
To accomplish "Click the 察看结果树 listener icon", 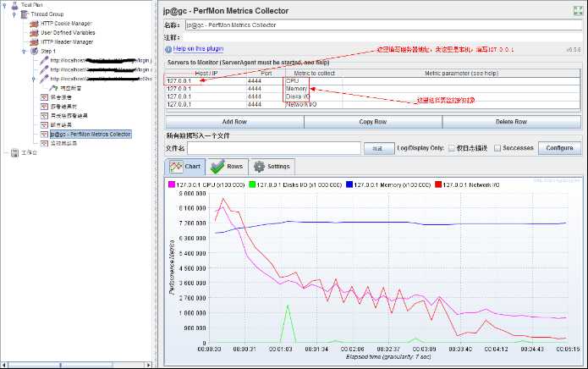I will 44,107.
